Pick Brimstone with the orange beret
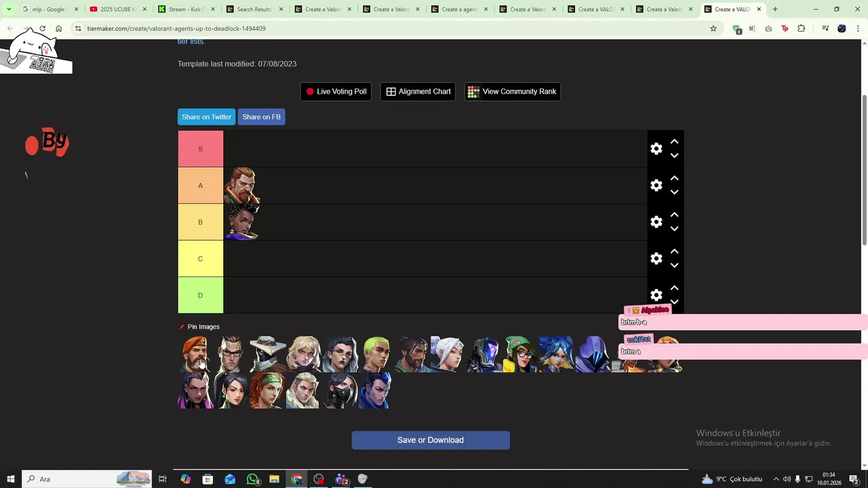 [195, 354]
